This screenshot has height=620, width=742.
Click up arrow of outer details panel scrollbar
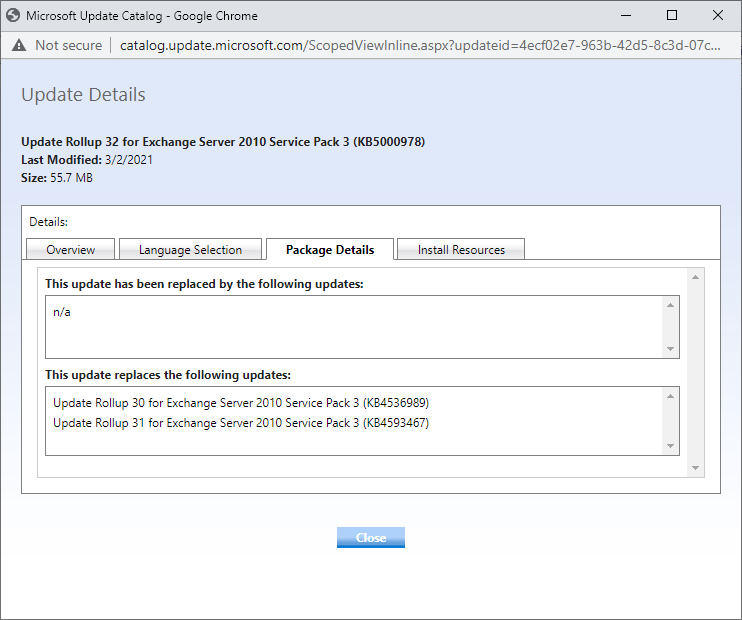pyautogui.click(x=695, y=277)
